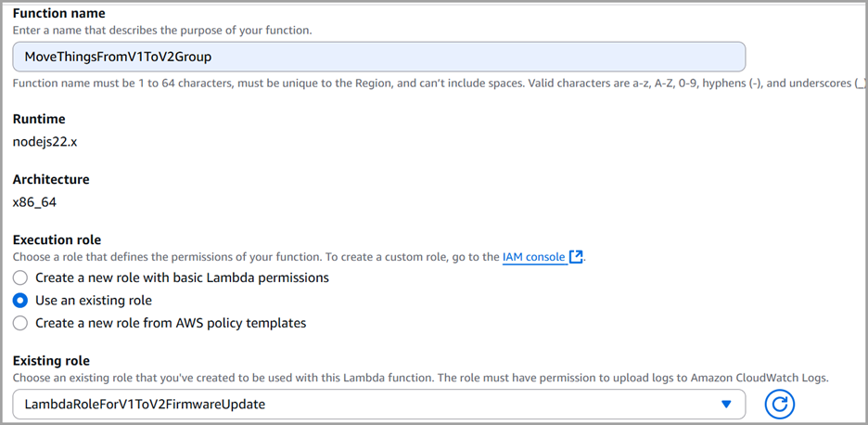Choose Create a new role from AWS policy templates
The height and width of the screenshot is (425, 868).
click(x=20, y=323)
